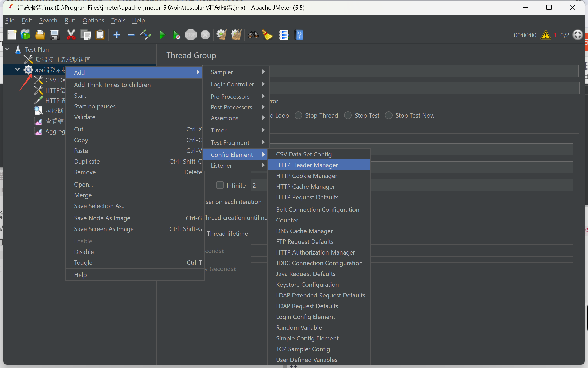Screen dimensions: 588x368
Task: Click Validate in the context menu
Action: [135, 117]
